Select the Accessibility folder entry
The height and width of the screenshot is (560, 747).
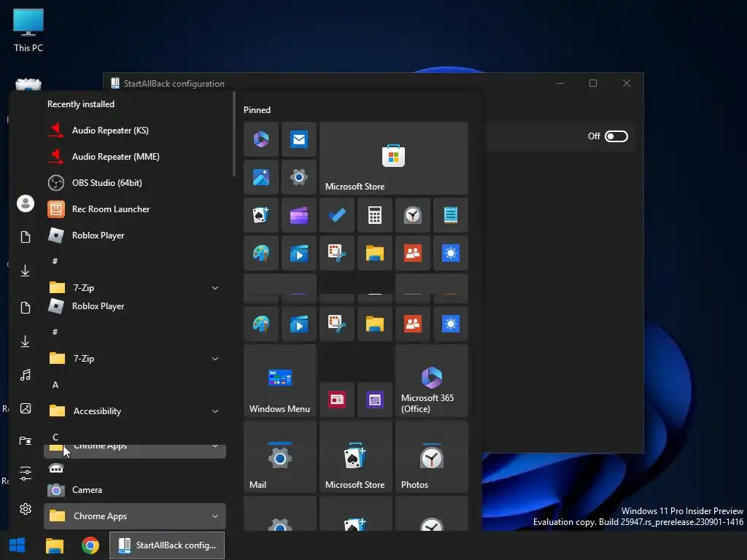tap(134, 411)
